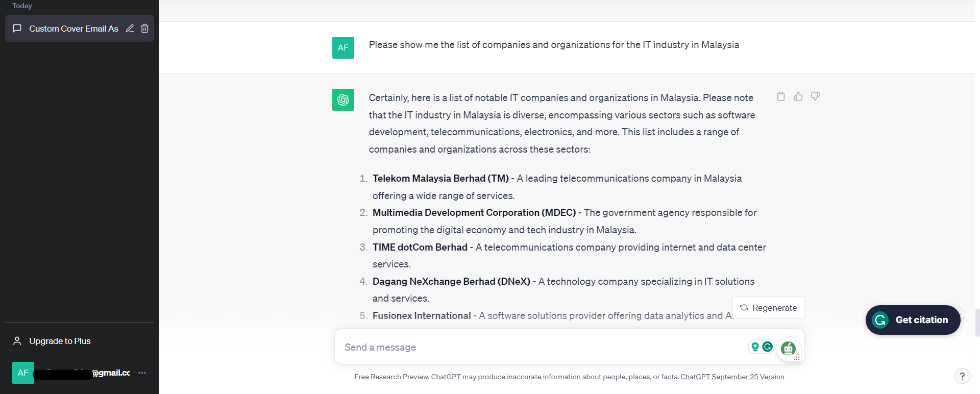Give the response a thumbs down
The height and width of the screenshot is (394, 980).
815,96
